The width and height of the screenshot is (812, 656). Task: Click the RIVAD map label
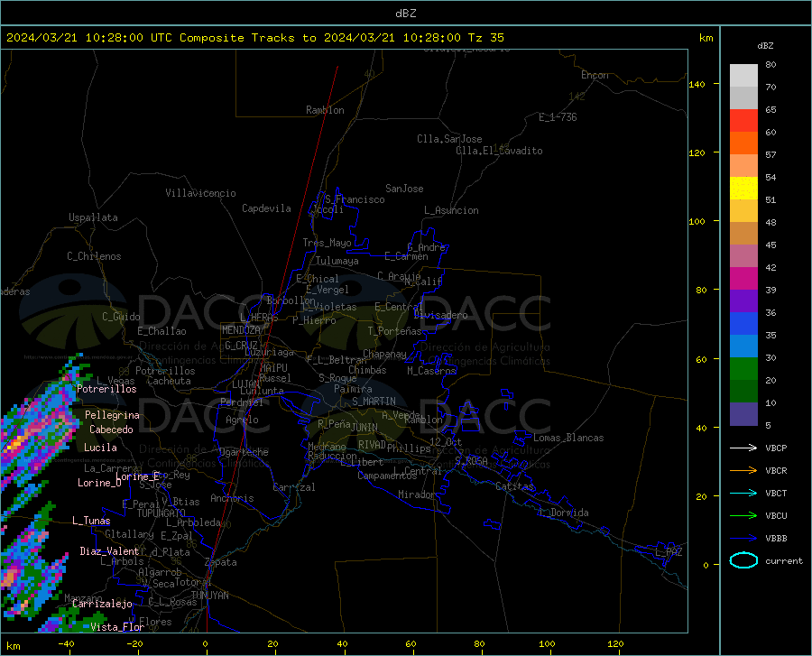pos(372,445)
